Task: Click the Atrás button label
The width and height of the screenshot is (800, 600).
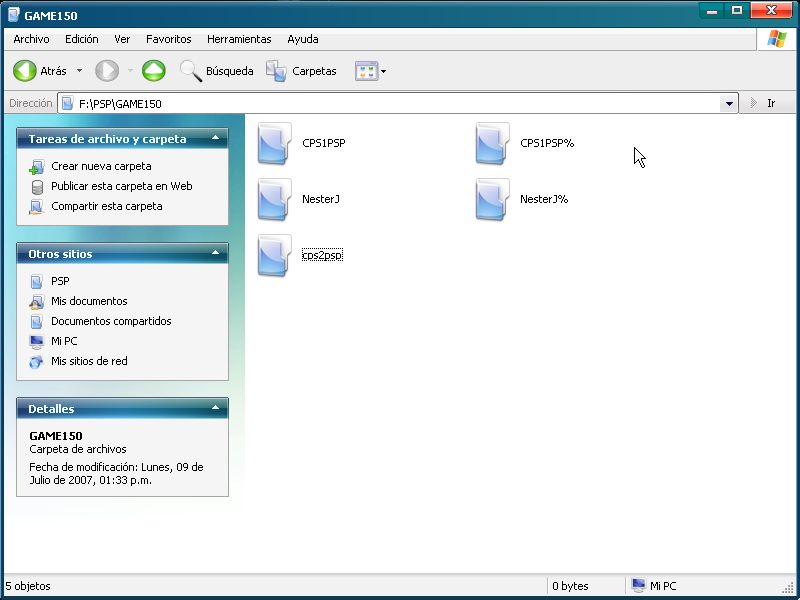Action: [53, 71]
